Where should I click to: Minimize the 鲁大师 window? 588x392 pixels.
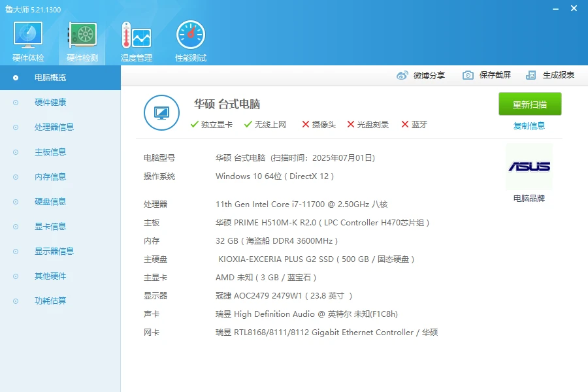[555, 8]
